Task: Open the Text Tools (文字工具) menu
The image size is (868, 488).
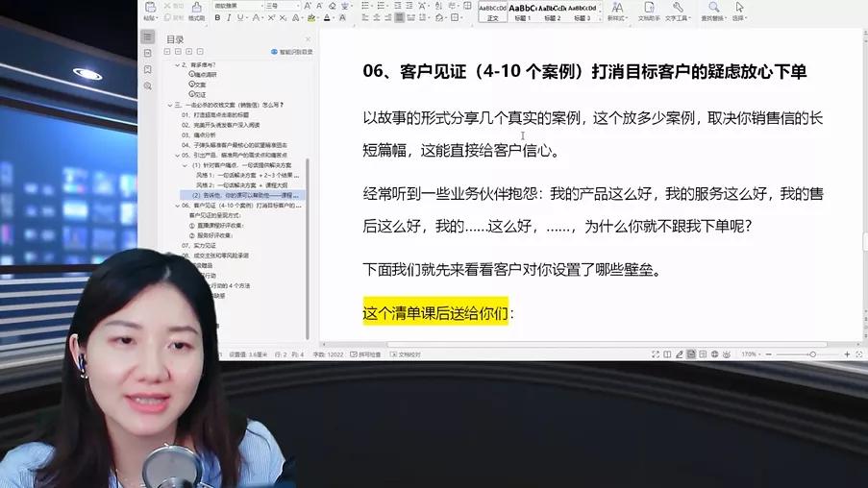Action: point(678,12)
